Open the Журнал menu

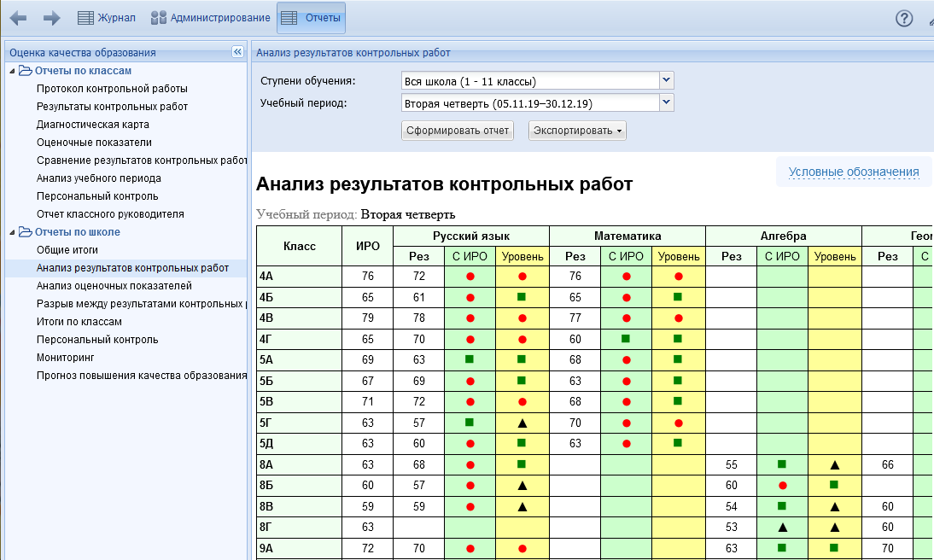pyautogui.click(x=107, y=18)
